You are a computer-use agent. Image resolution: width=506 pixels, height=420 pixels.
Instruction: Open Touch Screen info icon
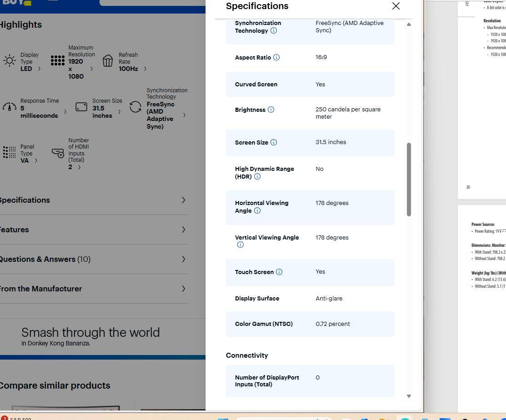[x=279, y=272]
